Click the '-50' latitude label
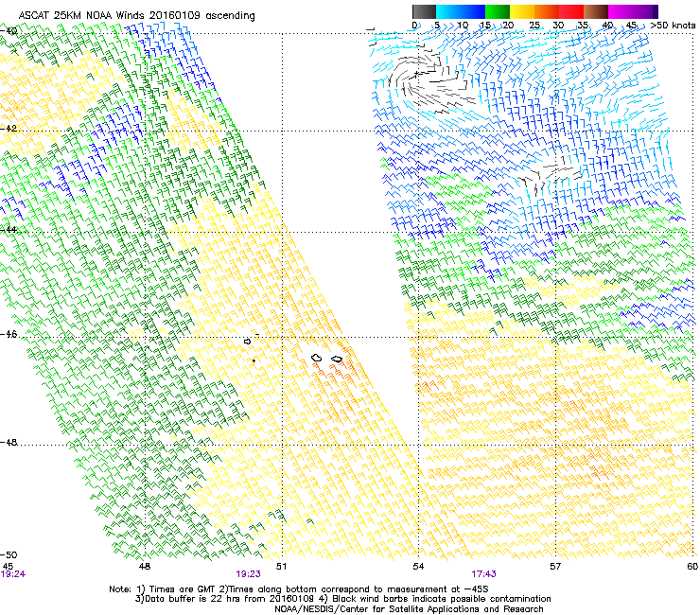The image size is (700, 615). [8, 554]
